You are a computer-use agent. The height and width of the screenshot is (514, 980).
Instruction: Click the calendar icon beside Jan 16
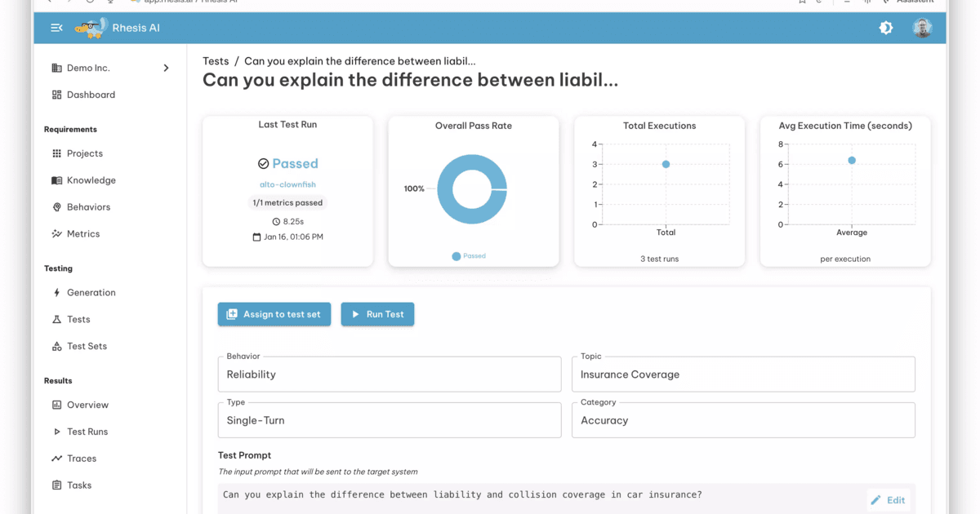click(256, 237)
